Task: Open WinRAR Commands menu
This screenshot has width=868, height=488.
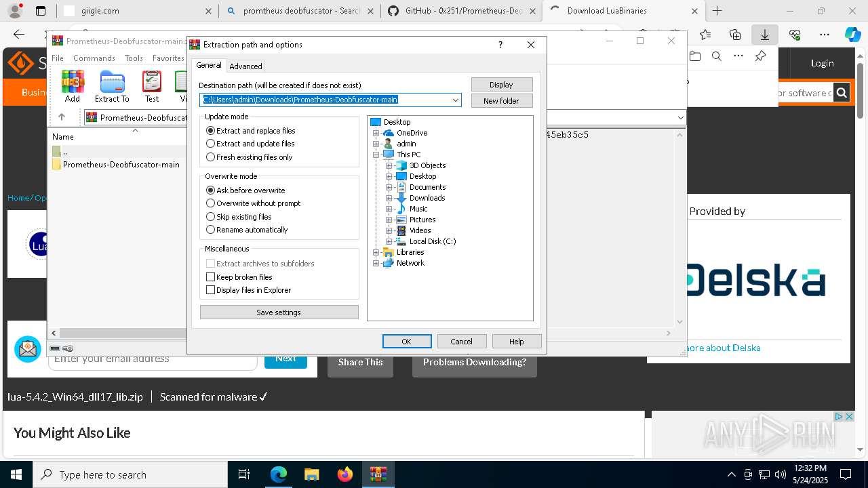Action: 94,58
